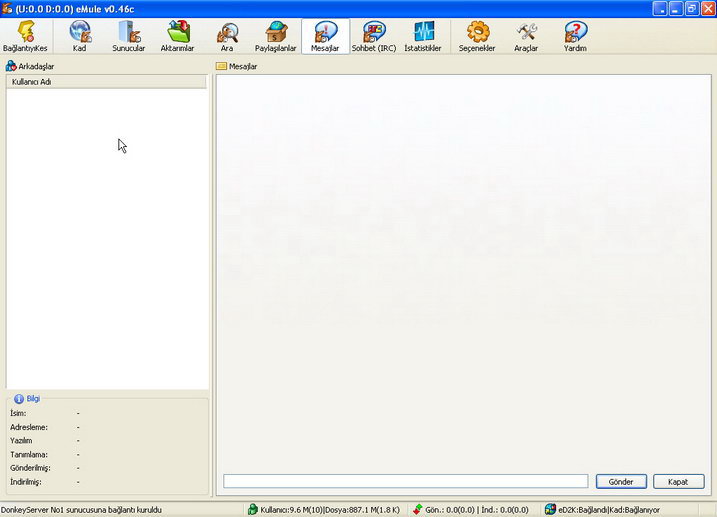Click the Yazılım label in Bilgi
This screenshot has height=517, width=717.
pyautogui.click(x=21, y=441)
